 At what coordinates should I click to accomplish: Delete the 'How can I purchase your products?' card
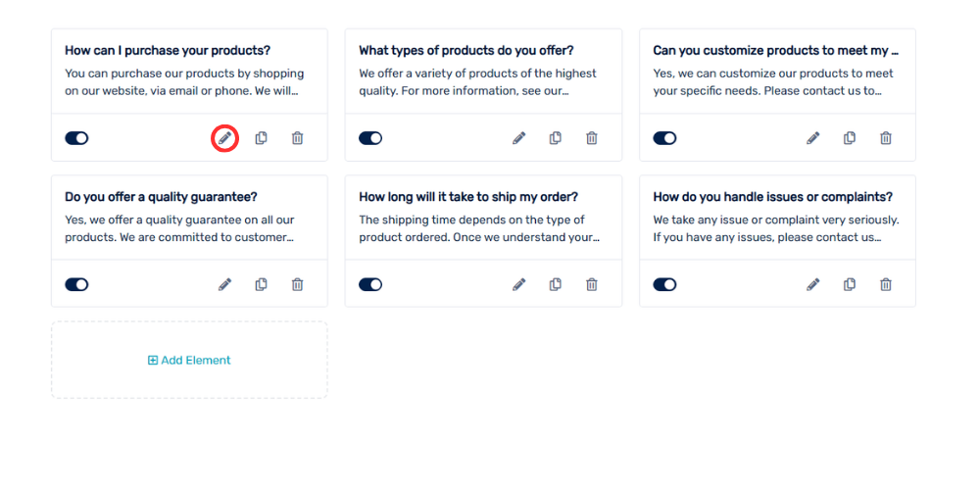click(x=298, y=138)
